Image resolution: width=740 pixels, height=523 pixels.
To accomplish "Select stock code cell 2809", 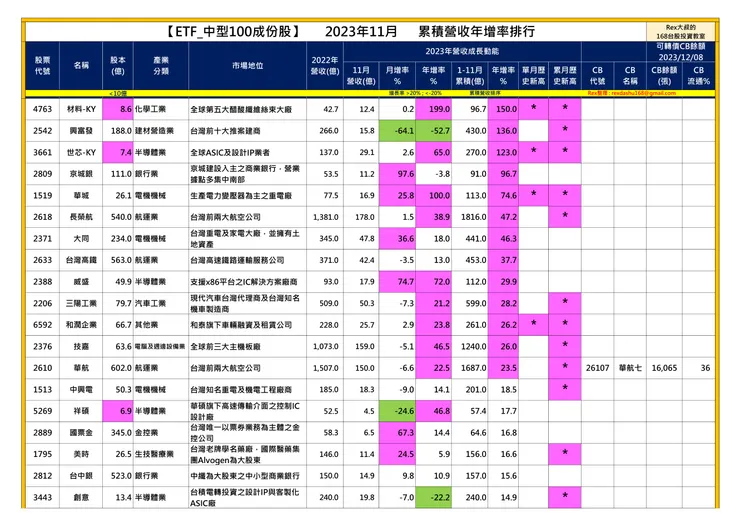I will click(x=42, y=174).
